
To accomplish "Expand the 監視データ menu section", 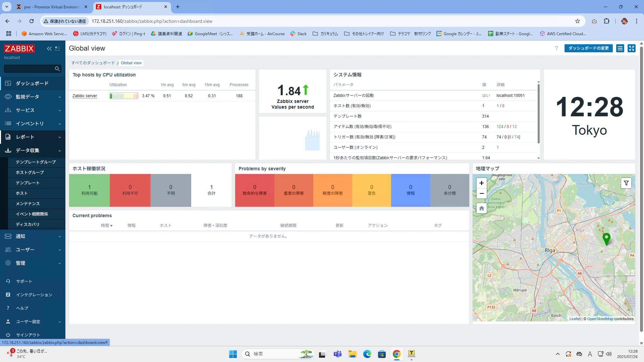I will click(33, 97).
